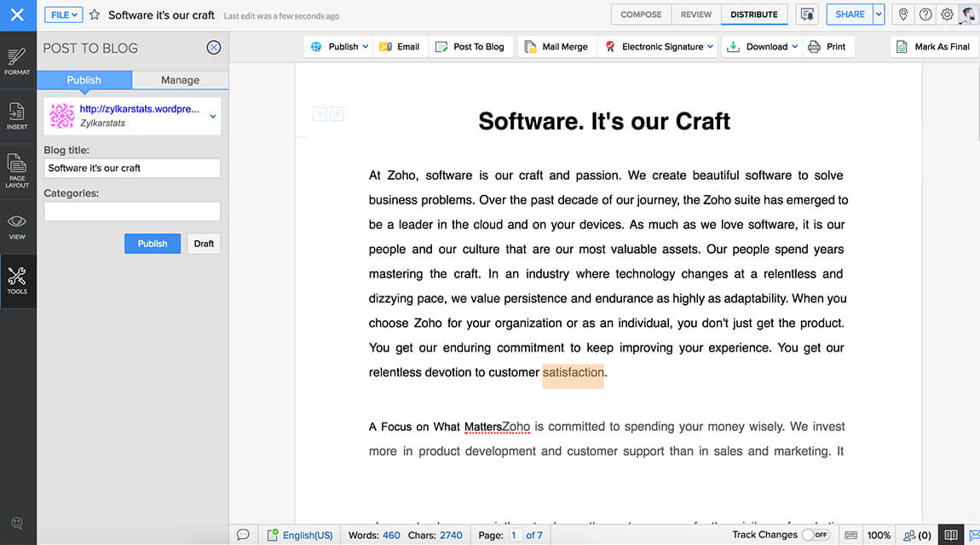Open the Page Layout sidebar panel

tap(17, 170)
